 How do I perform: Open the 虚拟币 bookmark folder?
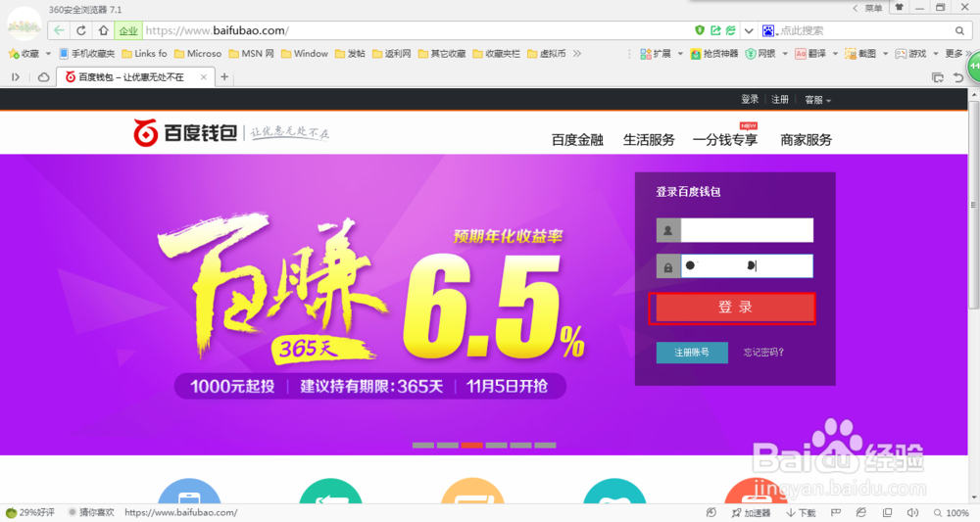(546, 54)
